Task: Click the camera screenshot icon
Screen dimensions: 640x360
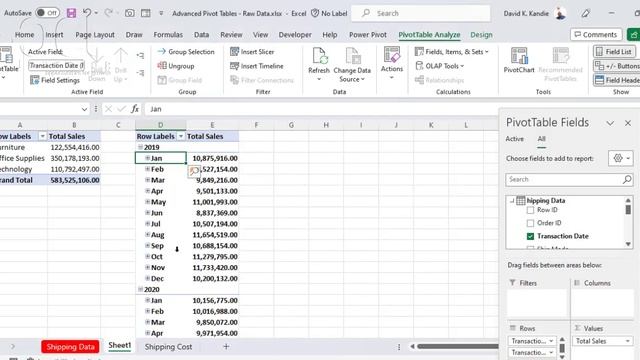Action: pyautogui.click(x=129, y=13)
